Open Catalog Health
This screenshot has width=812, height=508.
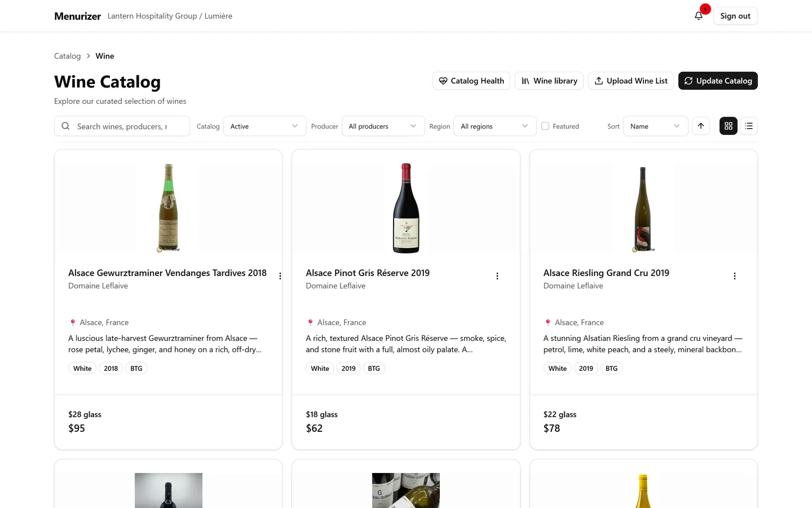pyautogui.click(x=471, y=81)
